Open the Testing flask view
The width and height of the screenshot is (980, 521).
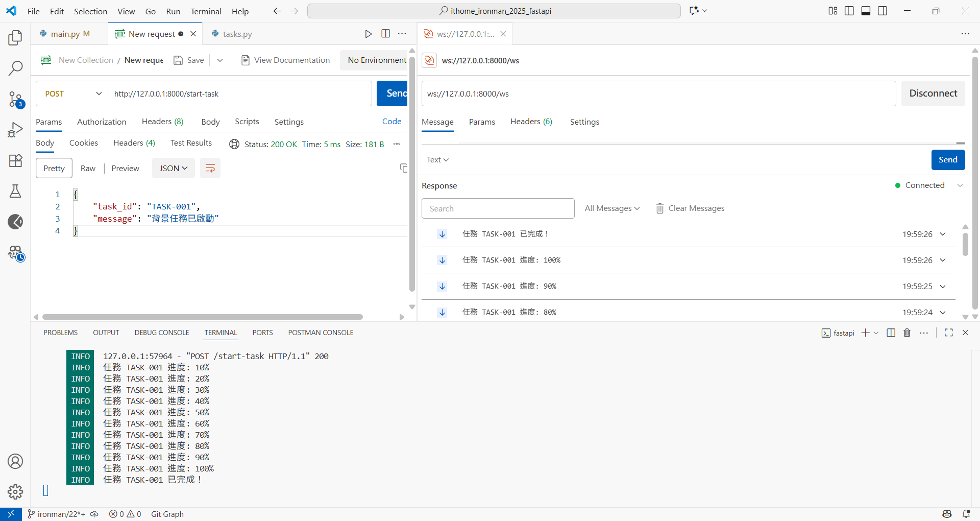(x=15, y=191)
